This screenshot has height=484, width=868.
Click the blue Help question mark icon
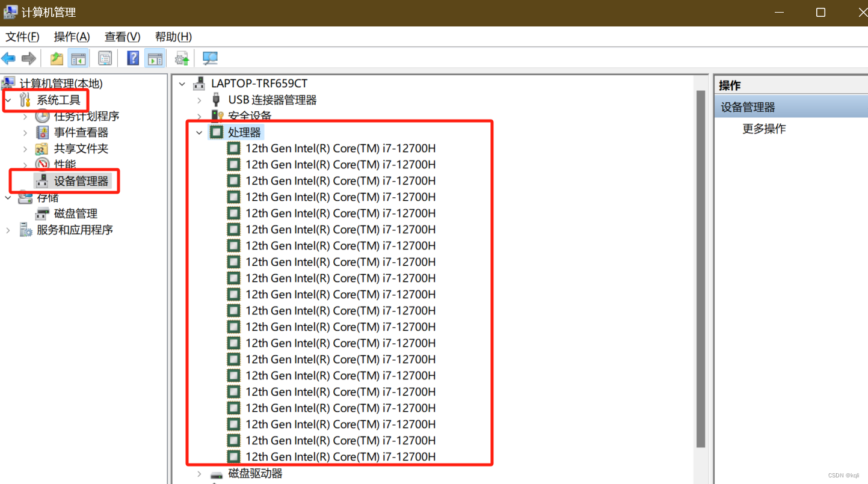[x=134, y=58]
